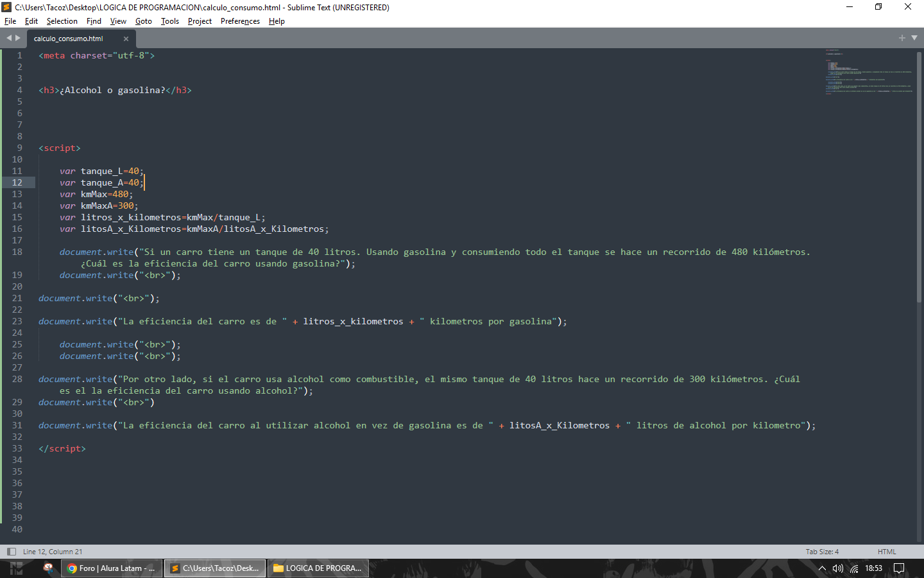Click the meta charset "utf-8" line
Image resolution: width=924 pixels, height=578 pixels.
coord(96,56)
